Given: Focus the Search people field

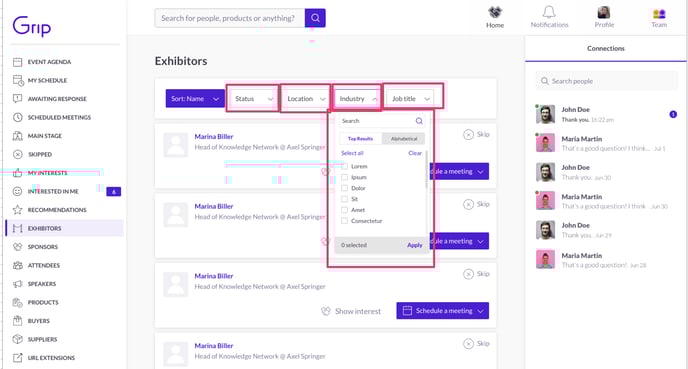Looking at the screenshot, I should 607,81.
